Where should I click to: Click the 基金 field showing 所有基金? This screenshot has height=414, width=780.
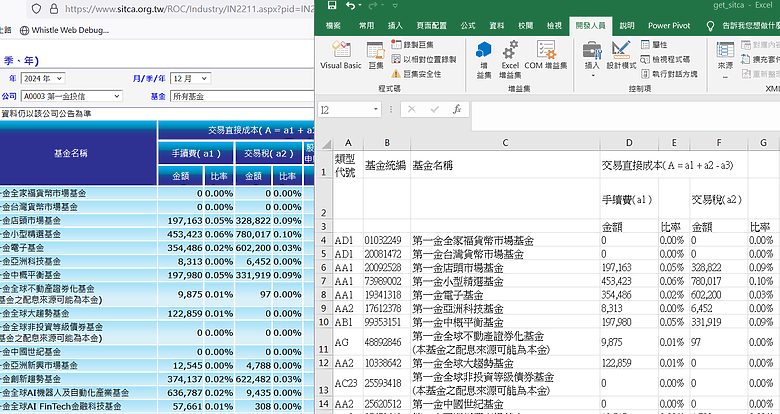pyautogui.click(x=242, y=96)
